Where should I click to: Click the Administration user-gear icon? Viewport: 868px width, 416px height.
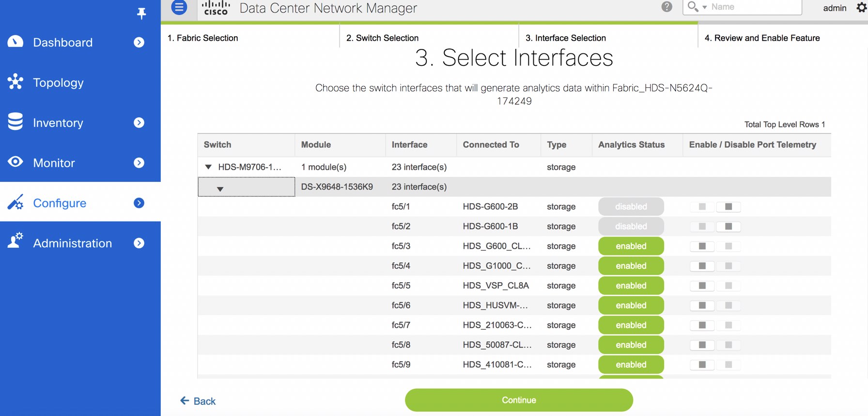15,240
